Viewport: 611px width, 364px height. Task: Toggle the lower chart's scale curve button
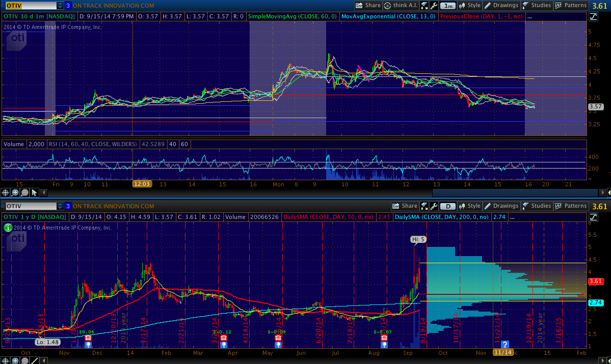(x=593, y=217)
